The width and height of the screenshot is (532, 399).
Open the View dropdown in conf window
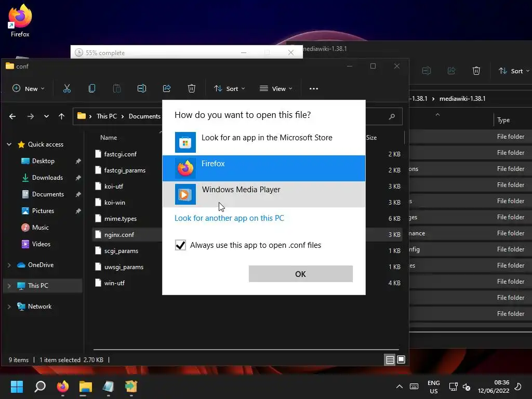(276, 88)
